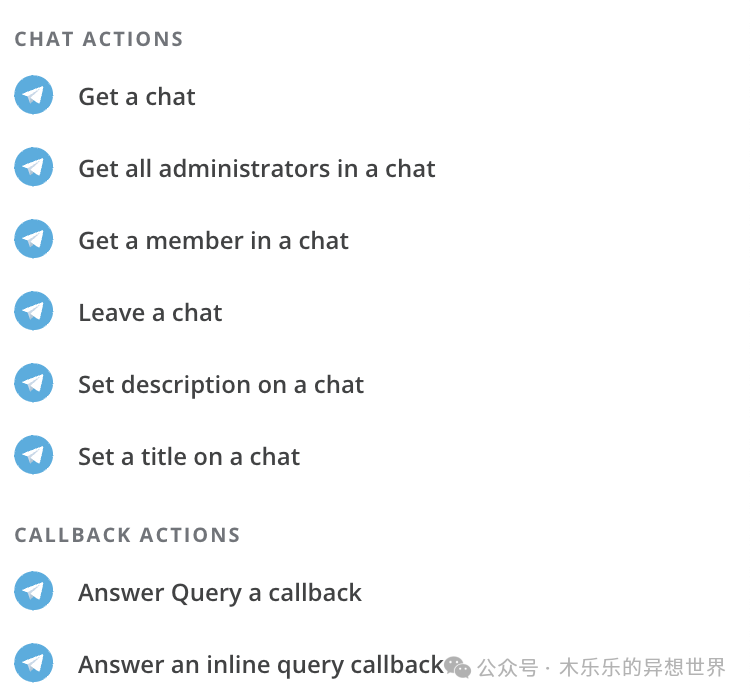Click the Telegram icon beside Get a chat
The height and width of the screenshot is (698, 750).
point(33,95)
